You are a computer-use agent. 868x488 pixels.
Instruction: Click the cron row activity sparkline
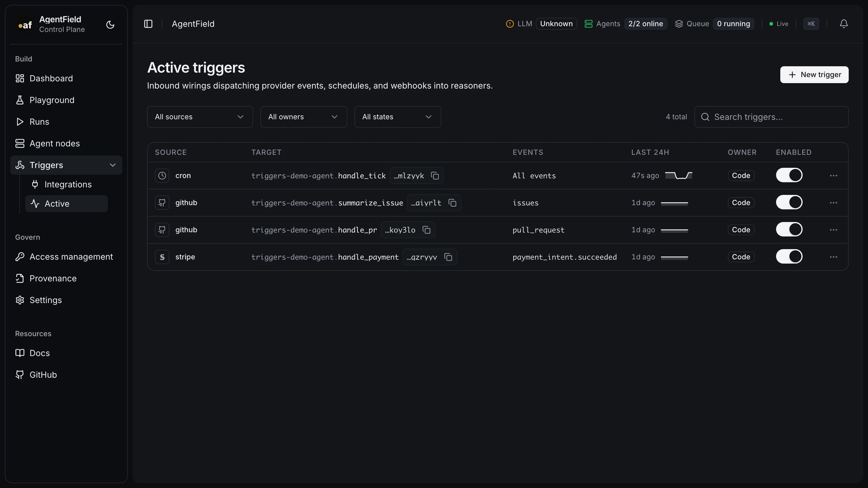tap(679, 175)
